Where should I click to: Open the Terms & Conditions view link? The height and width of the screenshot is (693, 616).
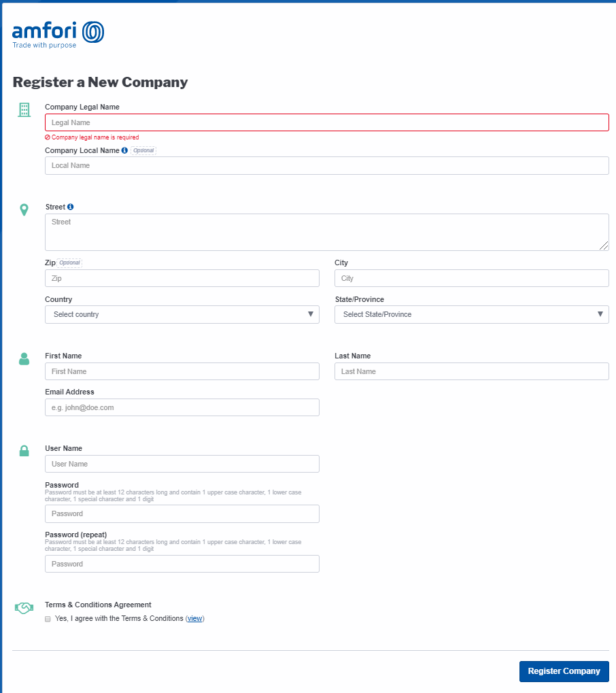tap(194, 619)
